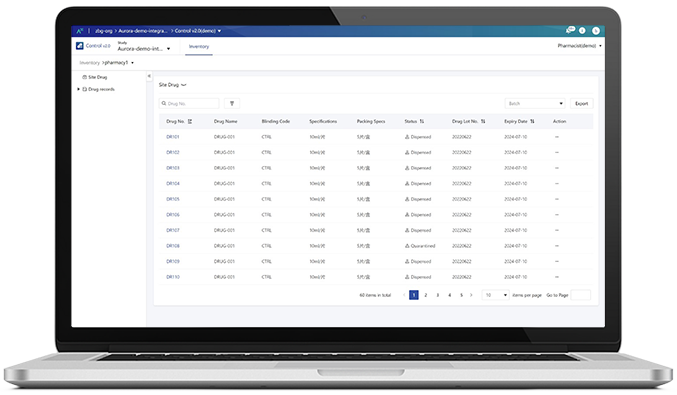
Task: Sort by Drug Lot No. column arrows
Action: [483, 121]
